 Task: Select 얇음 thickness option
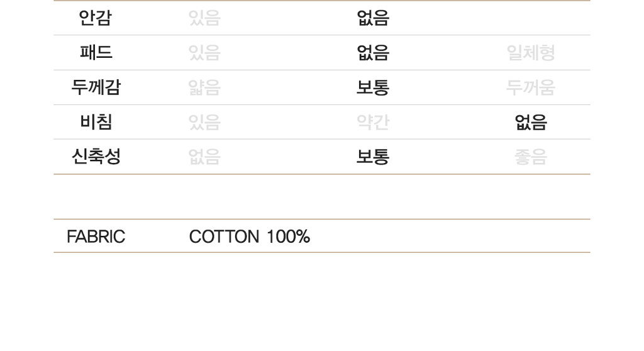pyautogui.click(x=204, y=87)
